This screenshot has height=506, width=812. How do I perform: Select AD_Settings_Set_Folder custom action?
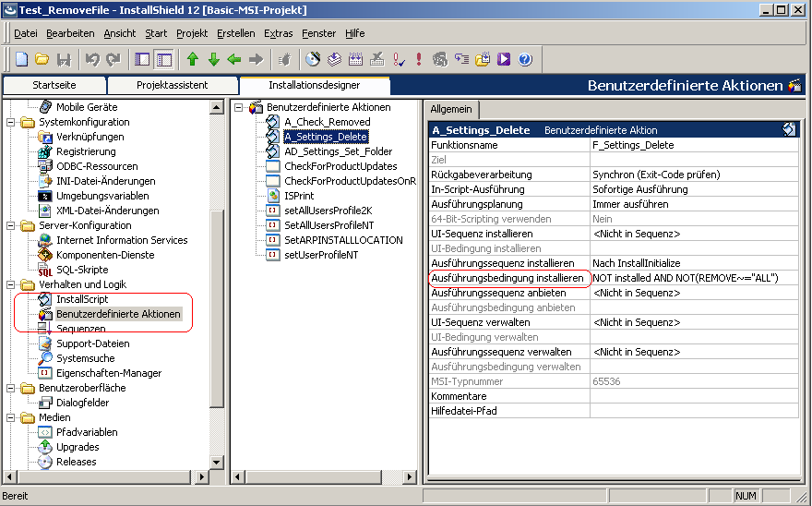click(x=338, y=151)
